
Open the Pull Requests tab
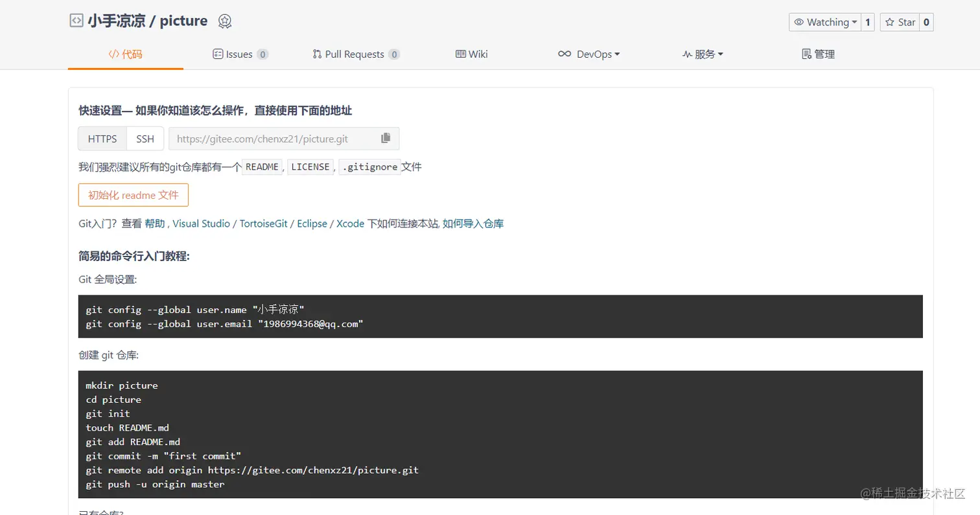pyautogui.click(x=356, y=54)
